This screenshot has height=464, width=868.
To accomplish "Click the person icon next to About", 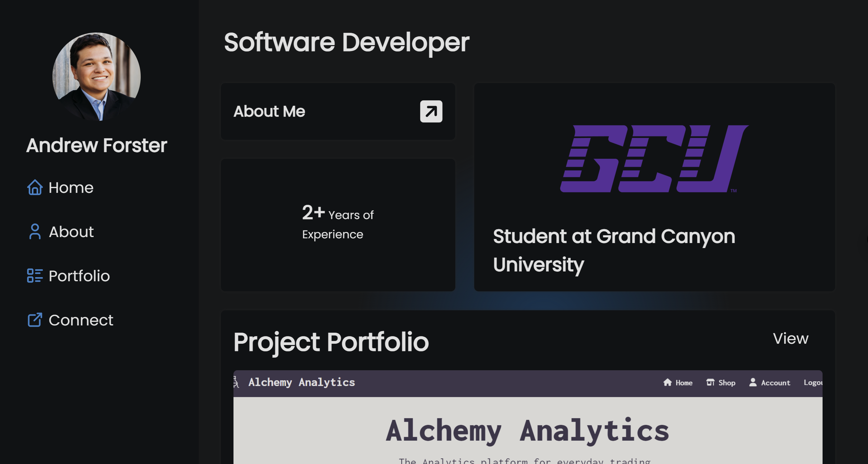I will 35,232.
